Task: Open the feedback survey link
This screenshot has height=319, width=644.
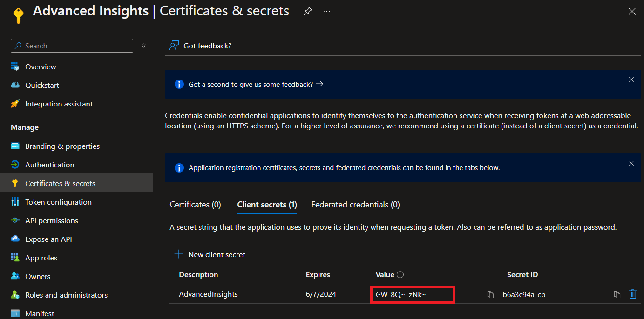Action: [256, 85]
